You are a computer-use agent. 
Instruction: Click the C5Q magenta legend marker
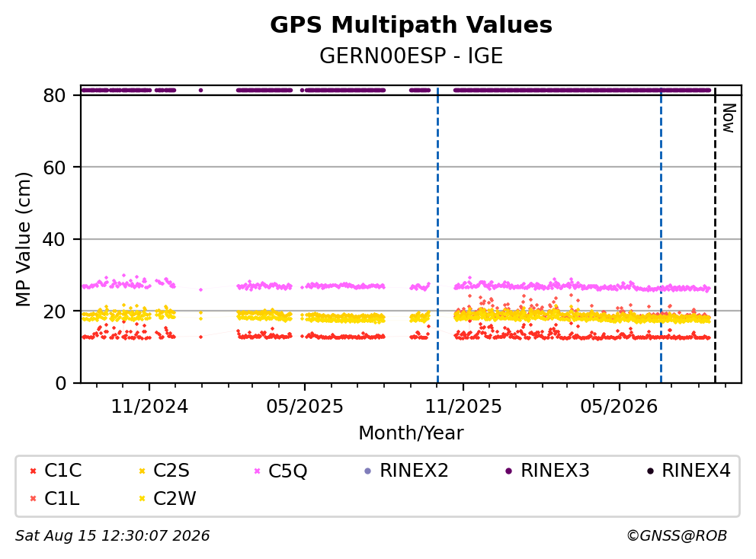click(257, 471)
